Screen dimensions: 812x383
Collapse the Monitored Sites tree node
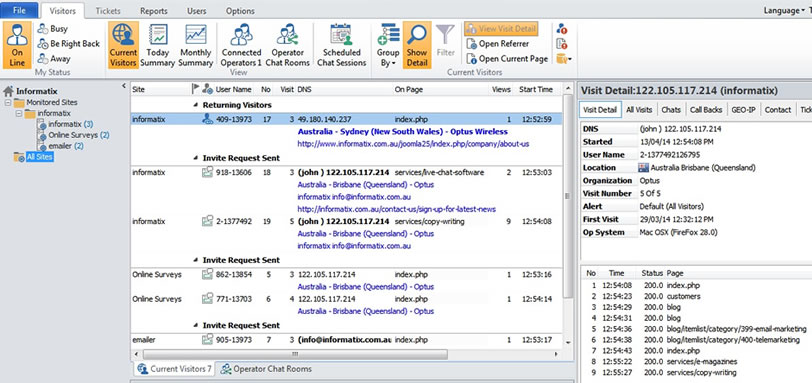click(7, 102)
